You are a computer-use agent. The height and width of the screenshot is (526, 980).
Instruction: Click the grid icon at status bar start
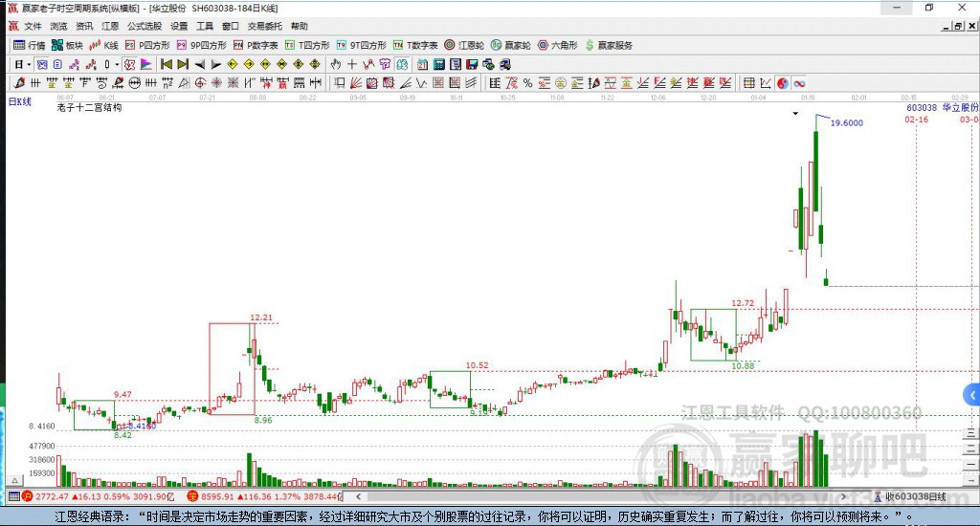13,496
